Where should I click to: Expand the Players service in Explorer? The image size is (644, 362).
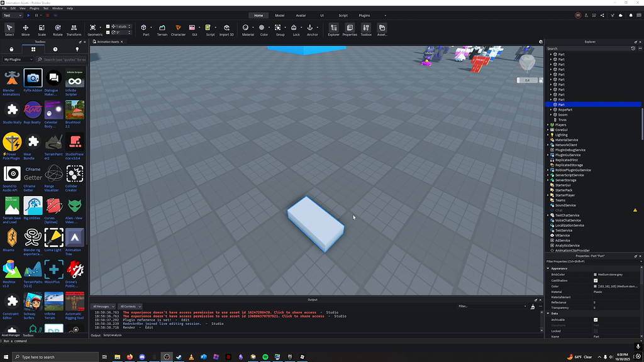[548, 125]
